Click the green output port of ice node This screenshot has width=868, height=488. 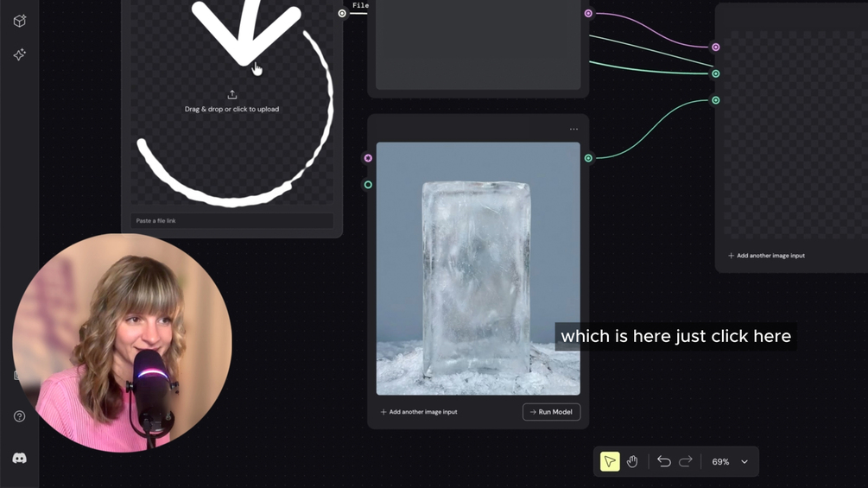pyautogui.click(x=588, y=158)
